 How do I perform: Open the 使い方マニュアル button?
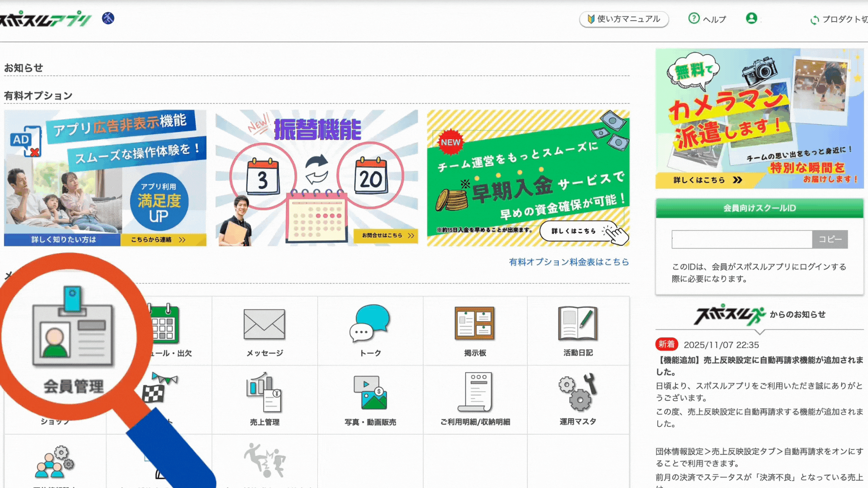(624, 19)
